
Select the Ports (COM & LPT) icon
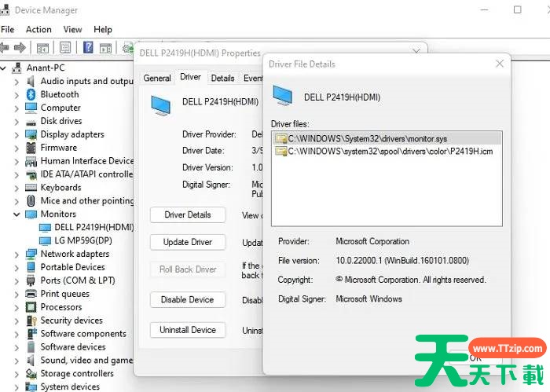[31, 280]
